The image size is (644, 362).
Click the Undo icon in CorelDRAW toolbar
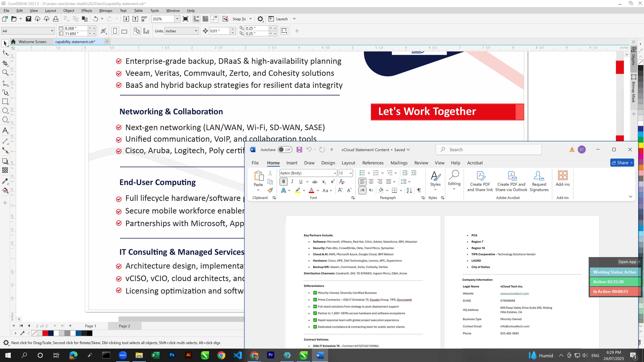coord(95,19)
